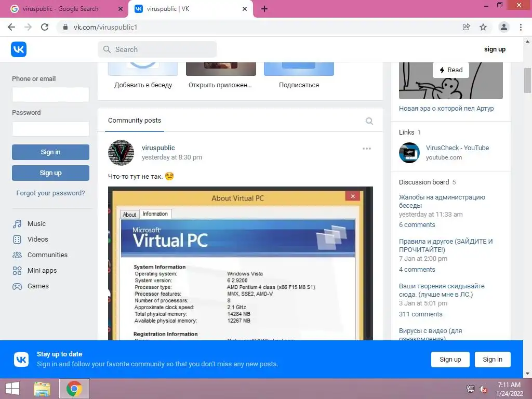
Task: Click the lock icon in address bar
Action: click(x=65, y=27)
